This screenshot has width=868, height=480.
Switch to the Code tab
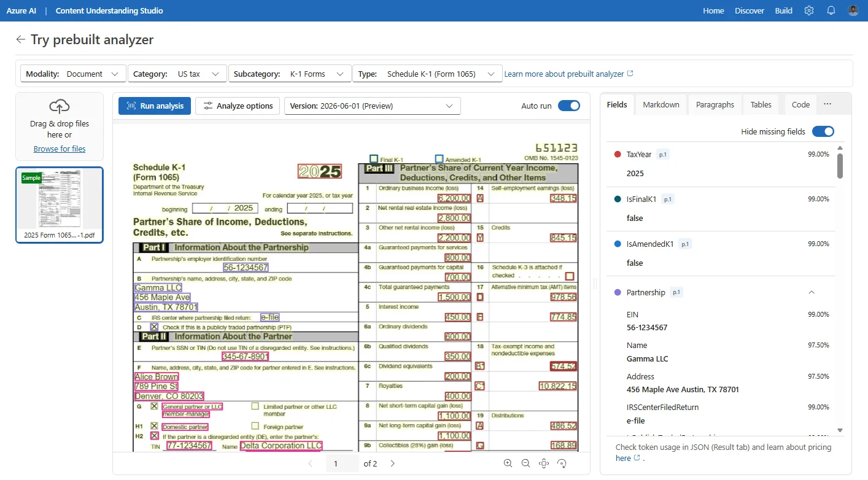pyautogui.click(x=801, y=104)
